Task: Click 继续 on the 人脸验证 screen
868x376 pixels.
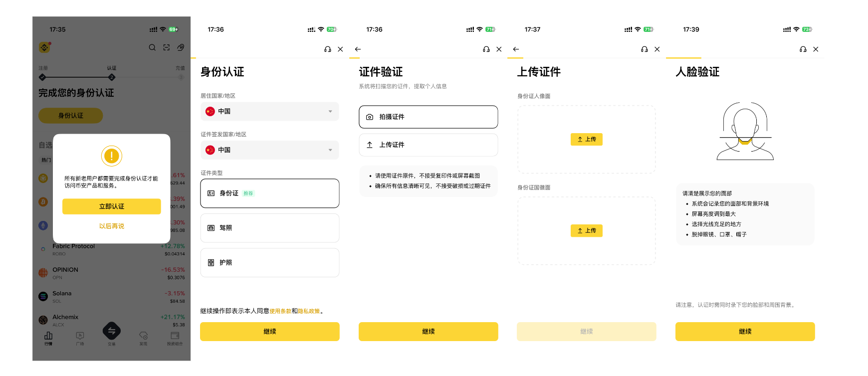Action: [x=745, y=332]
